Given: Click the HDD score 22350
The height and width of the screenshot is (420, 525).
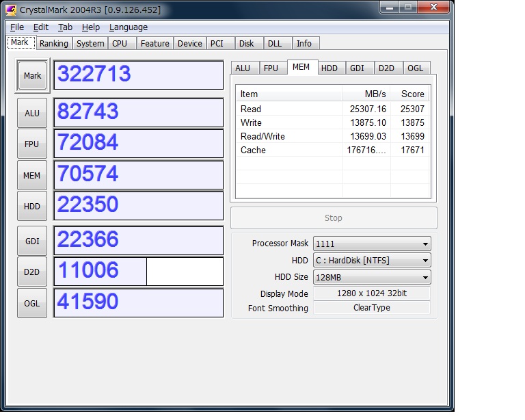Looking at the screenshot, I should pos(139,206).
